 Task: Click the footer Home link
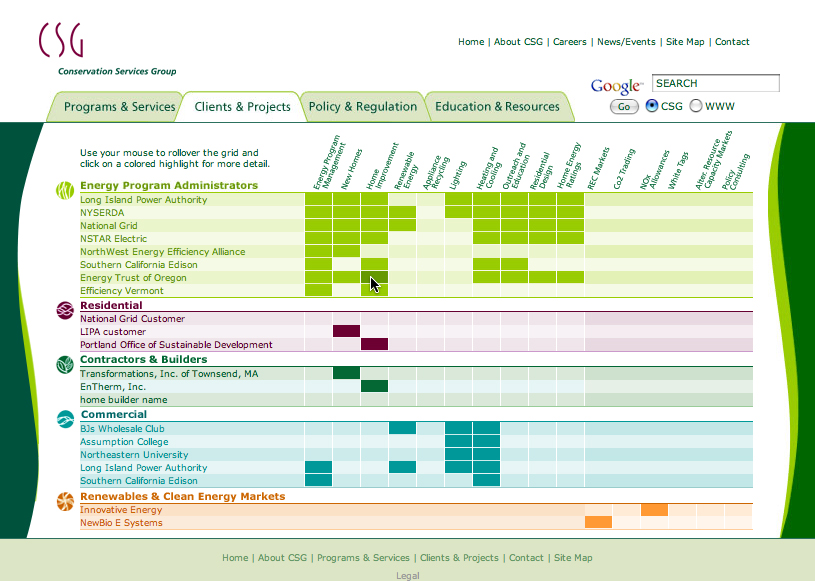pyautogui.click(x=235, y=558)
